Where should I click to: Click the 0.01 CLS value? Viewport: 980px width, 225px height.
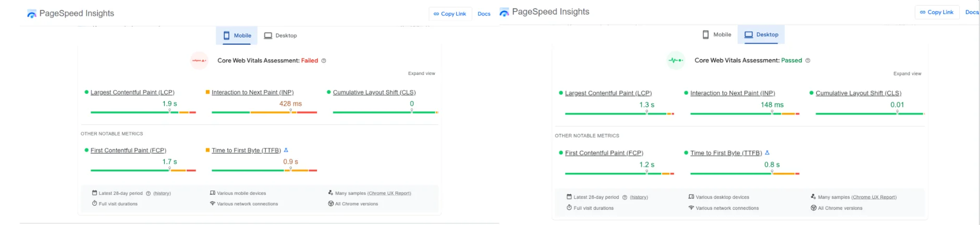pos(897,105)
